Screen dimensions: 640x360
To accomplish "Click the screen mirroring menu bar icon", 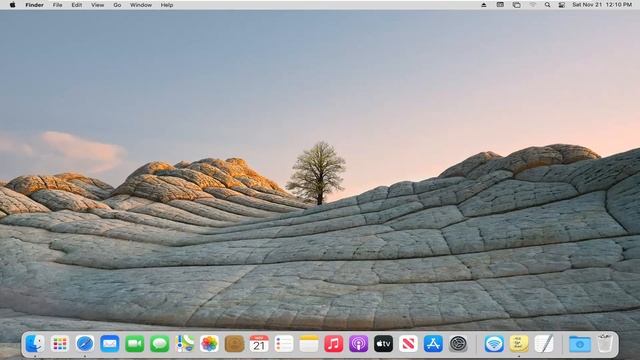I will click(x=517, y=5).
